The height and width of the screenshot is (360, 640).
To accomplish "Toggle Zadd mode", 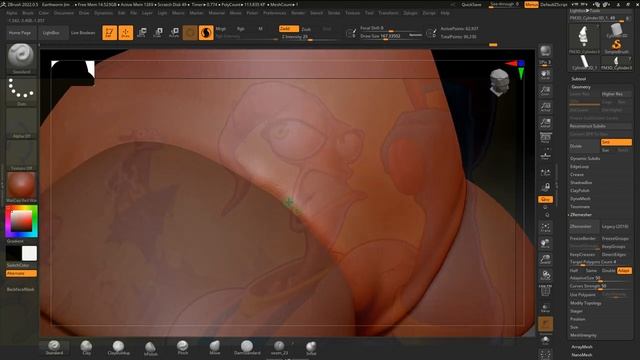I will point(288,29).
